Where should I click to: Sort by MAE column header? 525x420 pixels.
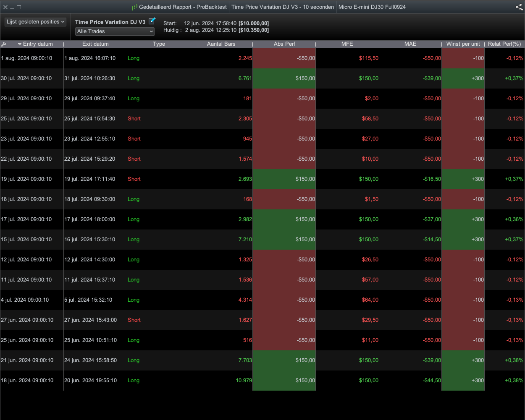tap(410, 44)
